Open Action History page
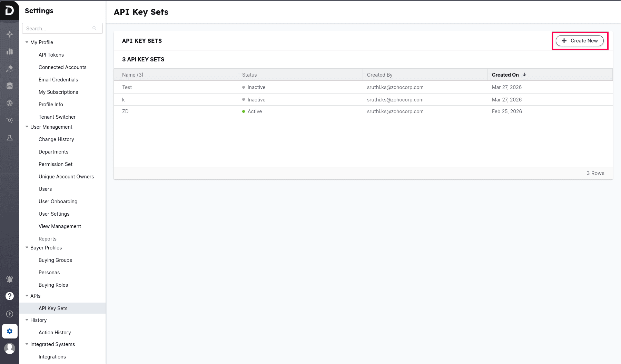 [55, 333]
